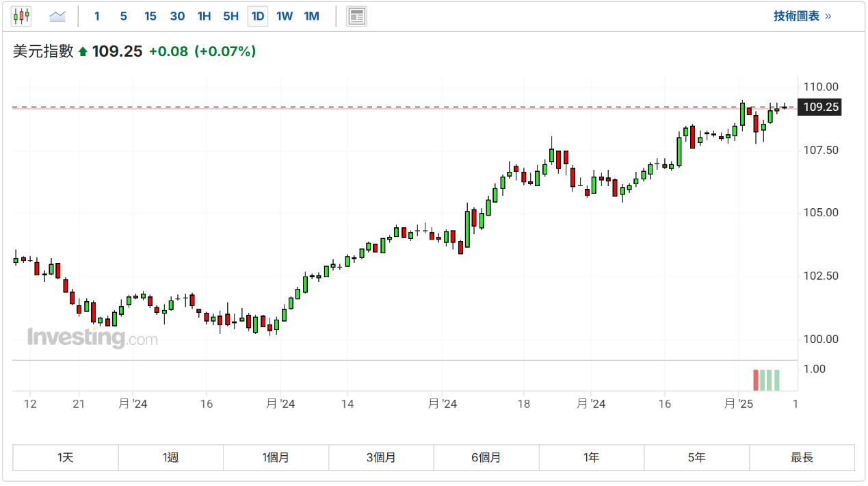868x486 pixels.
Task: Choose the 6個月 time range
Action: coord(486,457)
